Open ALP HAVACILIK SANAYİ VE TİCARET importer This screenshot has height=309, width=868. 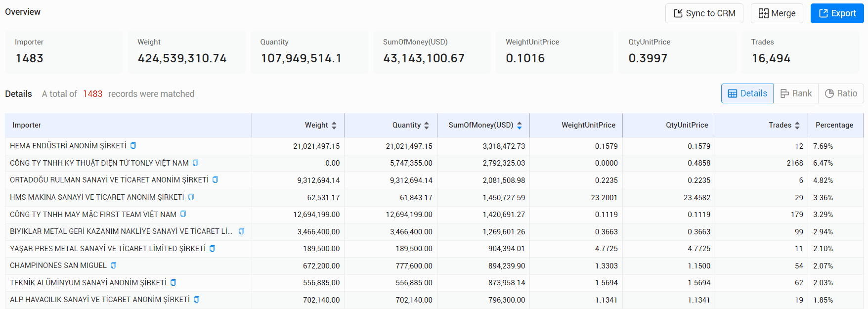pos(100,300)
